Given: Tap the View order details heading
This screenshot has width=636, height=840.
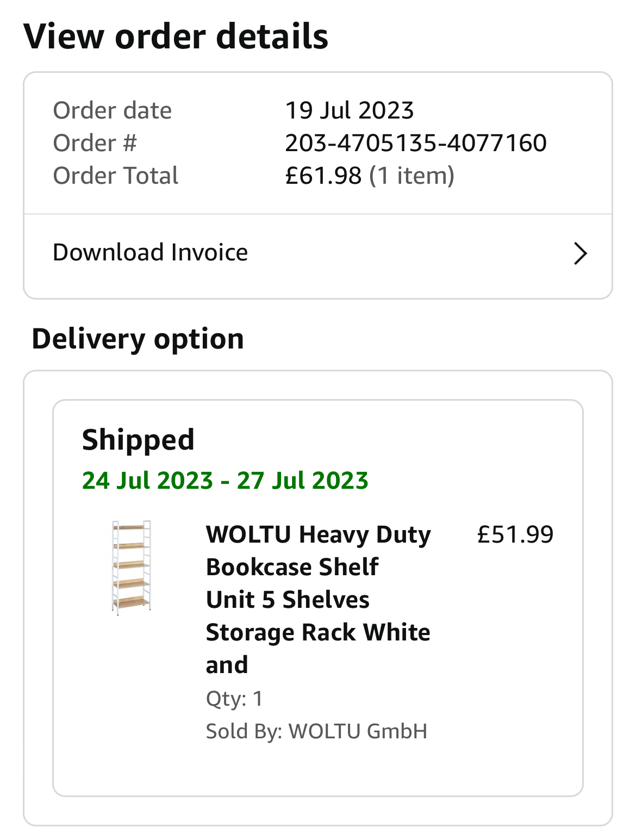Looking at the screenshot, I should tap(176, 37).
